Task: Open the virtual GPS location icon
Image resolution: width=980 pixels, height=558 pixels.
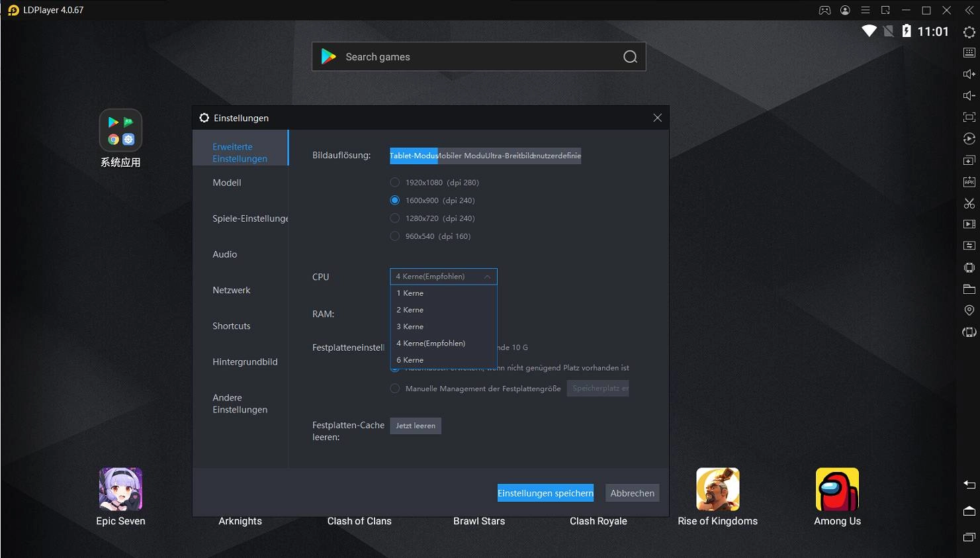Action: click(x=969, y=310)
